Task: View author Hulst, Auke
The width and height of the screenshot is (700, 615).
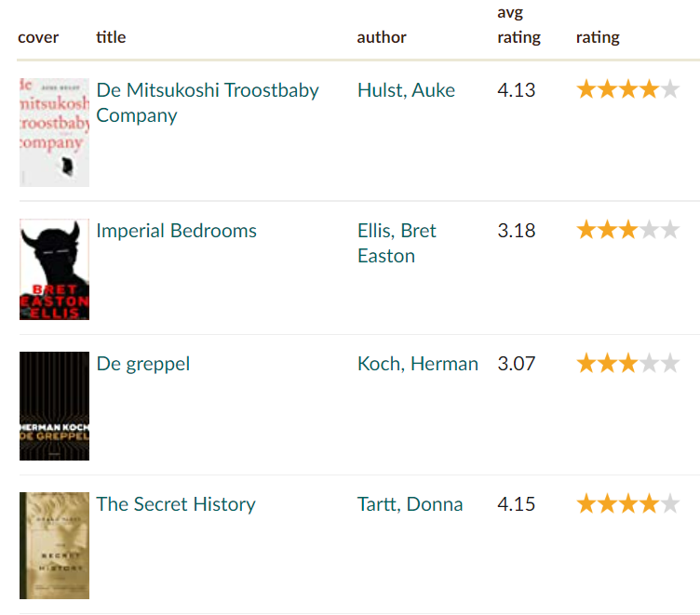Action: [406, 90]
